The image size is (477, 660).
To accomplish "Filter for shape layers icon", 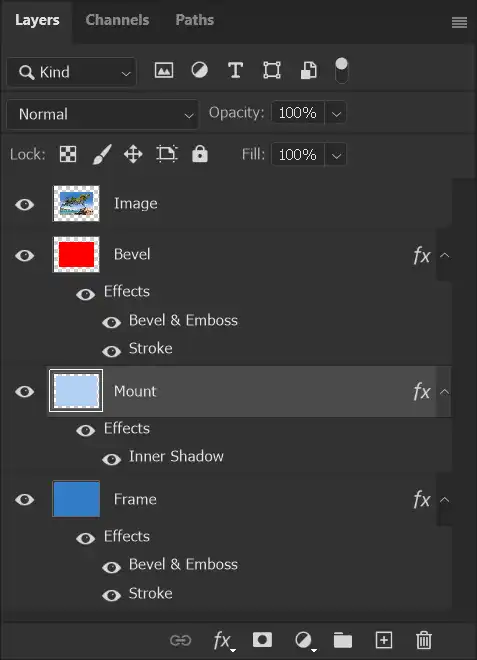I will point(272,70).
